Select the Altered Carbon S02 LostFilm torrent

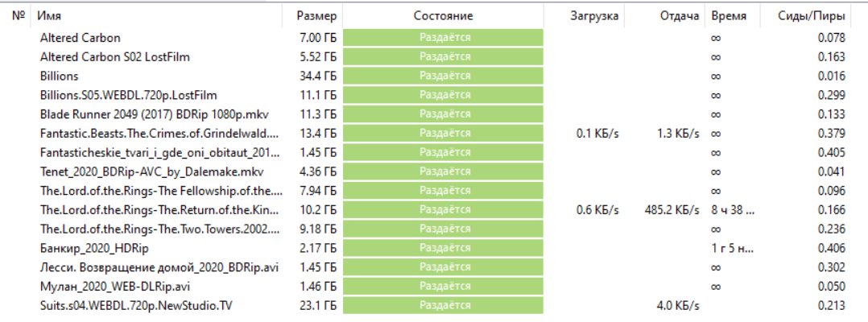click(115, 57)
